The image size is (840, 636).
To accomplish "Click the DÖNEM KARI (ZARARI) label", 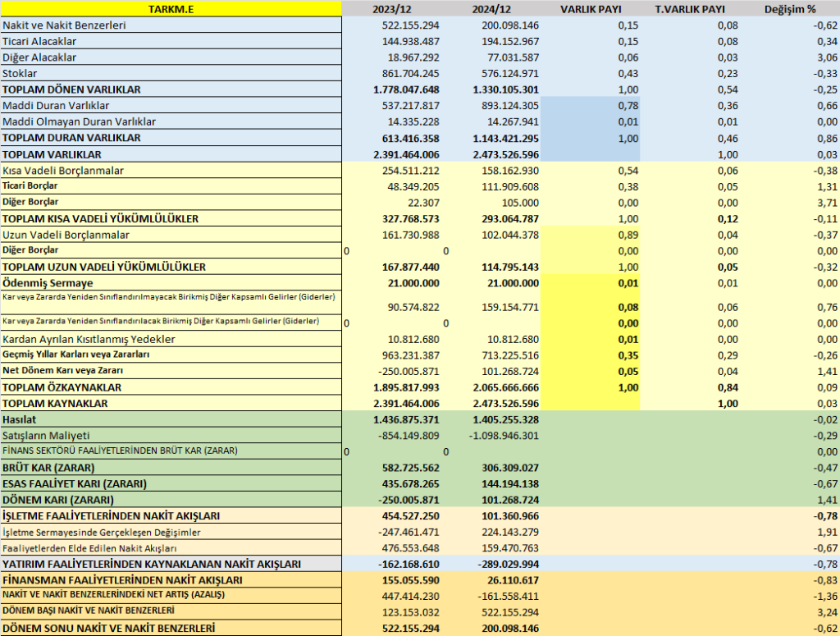I will 58,500.
